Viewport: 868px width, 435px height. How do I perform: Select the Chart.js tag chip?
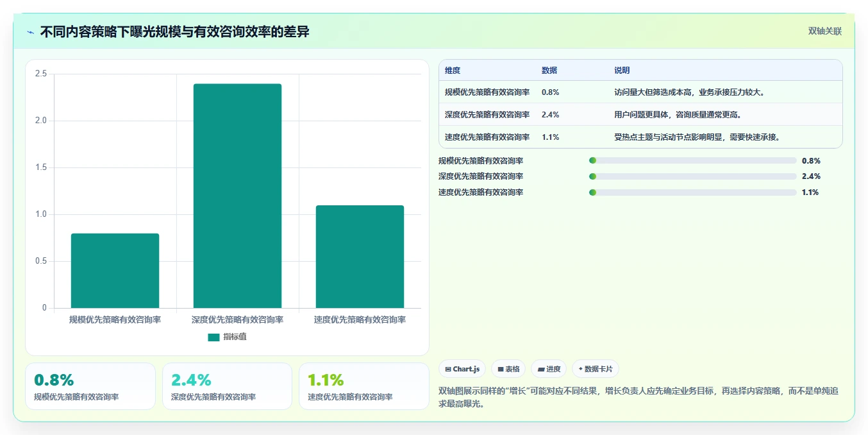[x=462, y=369]
